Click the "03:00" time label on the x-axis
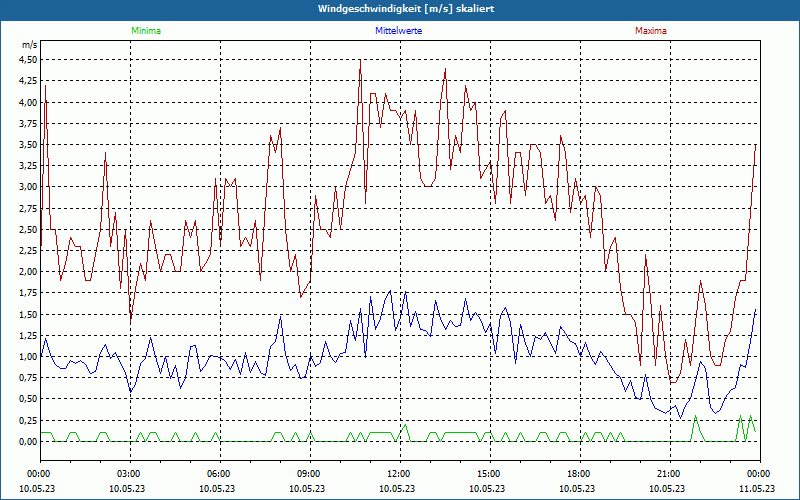800x500 pixels. point(130,474)
